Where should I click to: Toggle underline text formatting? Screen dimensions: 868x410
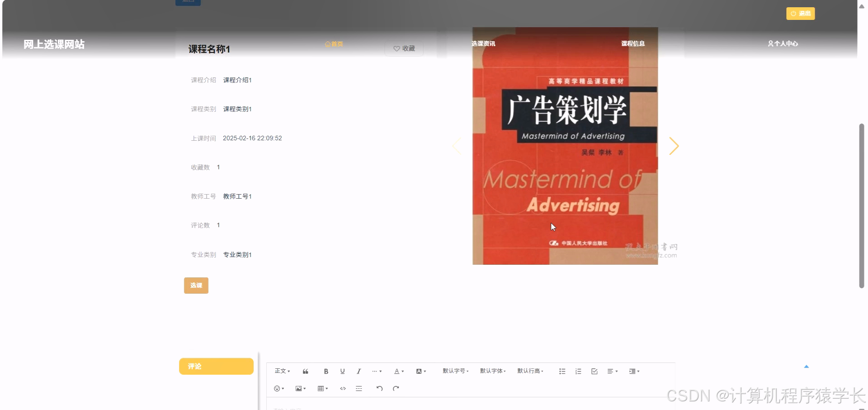pyautogui.click(x=342, y=371)
